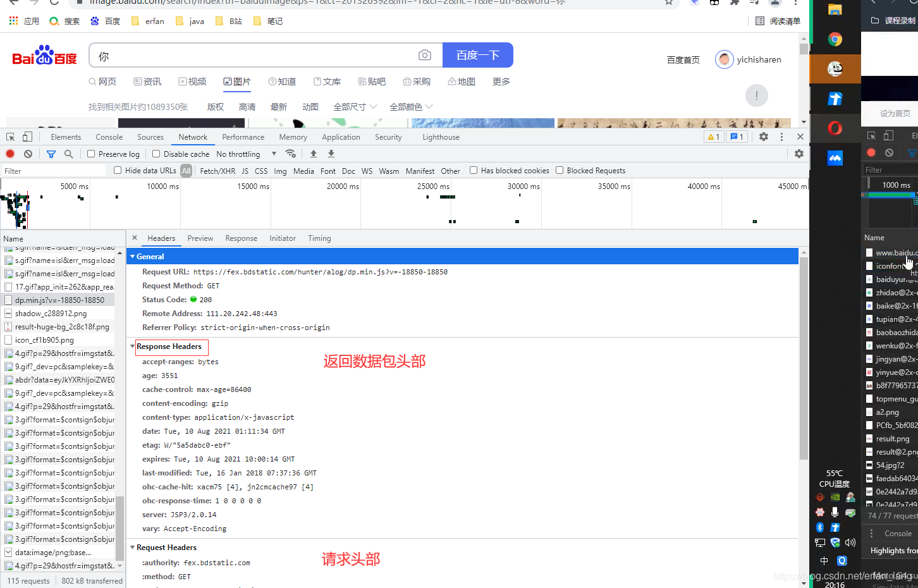Check Blocked Requests
This screenshot has width=918, height=588.
pyautogui.click(x=560, y=170)
